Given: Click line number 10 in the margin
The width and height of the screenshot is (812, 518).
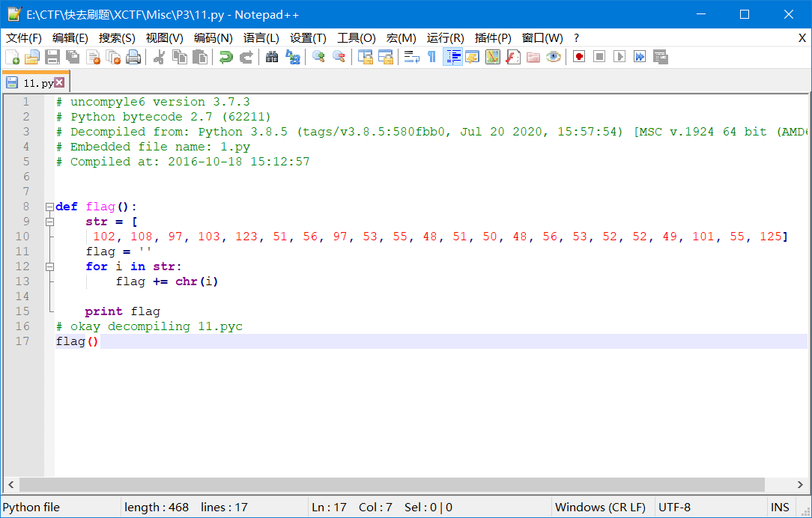Looking at the screenshot, I should coord(22,237).
